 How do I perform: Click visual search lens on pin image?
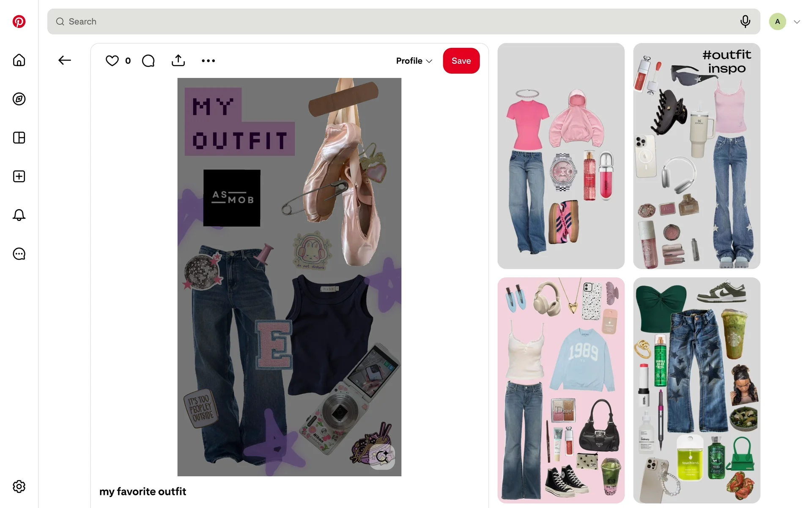(x=382, y=456)
